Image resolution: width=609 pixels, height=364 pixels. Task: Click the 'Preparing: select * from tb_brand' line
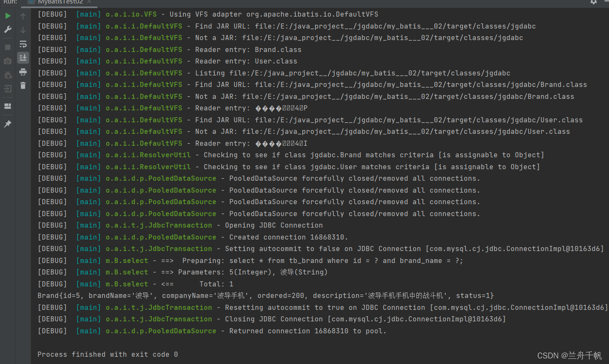point(251,261)
